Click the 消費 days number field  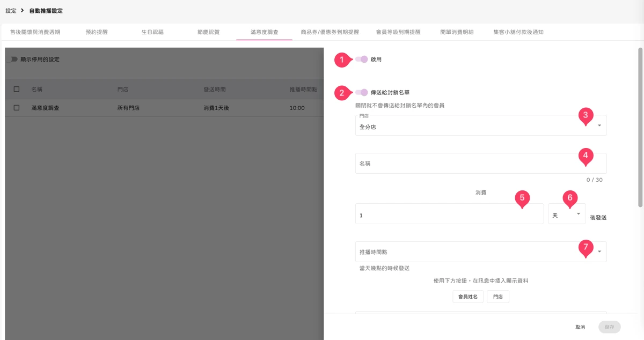click(449, 213)
